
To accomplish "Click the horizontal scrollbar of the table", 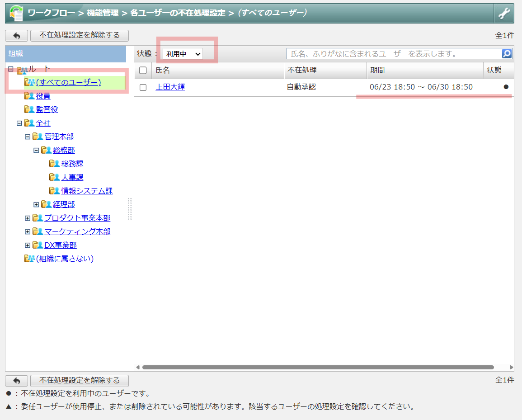I will (x=318, y=368).
